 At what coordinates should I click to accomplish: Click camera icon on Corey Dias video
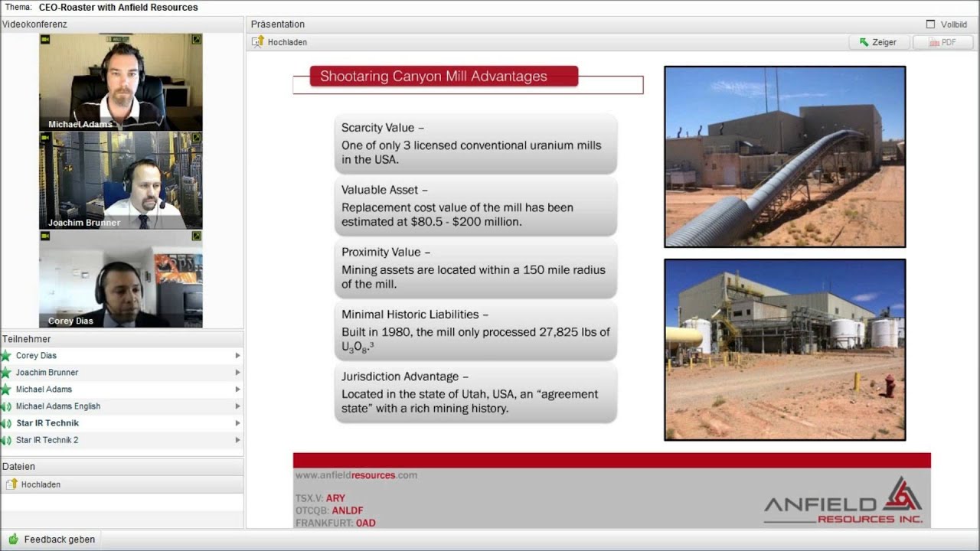point(45,236)
